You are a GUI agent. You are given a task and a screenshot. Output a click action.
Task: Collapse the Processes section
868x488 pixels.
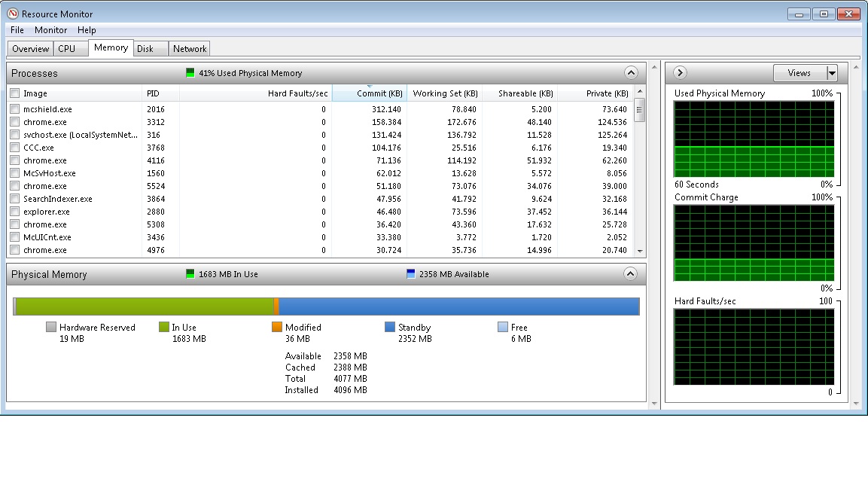[x=631, y=72]
